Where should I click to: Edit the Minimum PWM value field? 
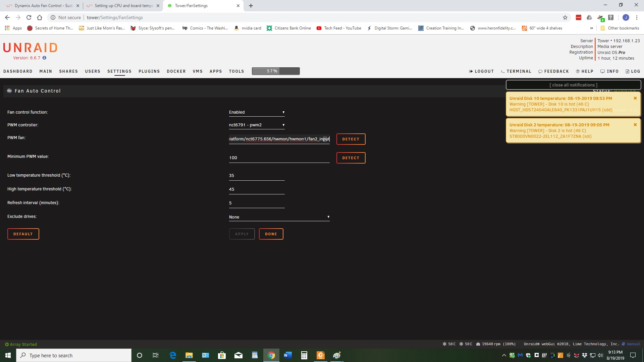(279, 158)
